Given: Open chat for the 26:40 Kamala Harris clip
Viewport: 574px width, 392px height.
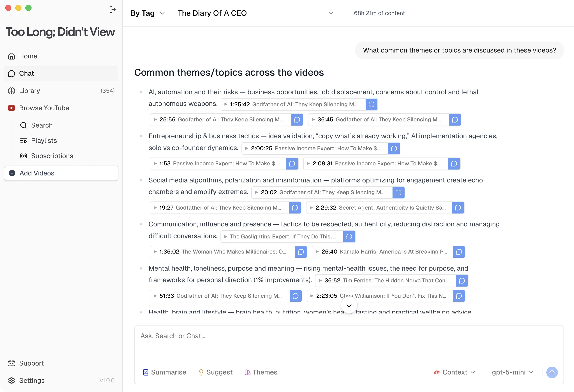Looking at the screenshot, I should point(459,252).
